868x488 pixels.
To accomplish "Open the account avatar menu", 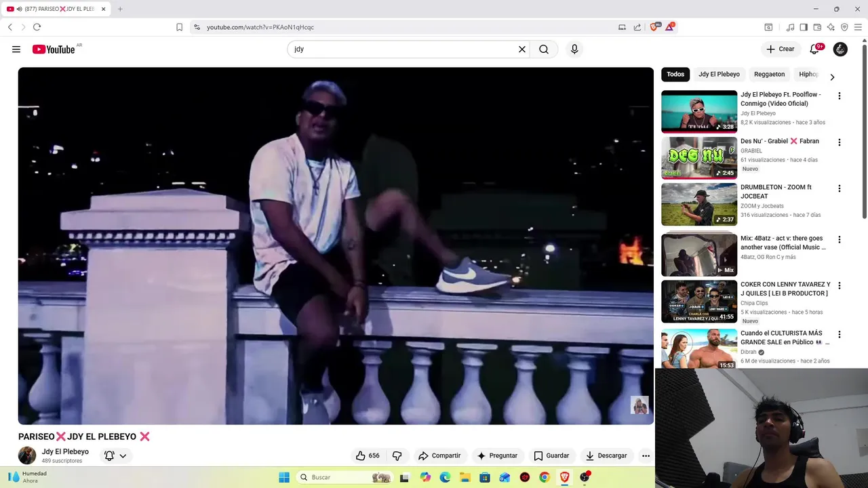I will 840,49.
